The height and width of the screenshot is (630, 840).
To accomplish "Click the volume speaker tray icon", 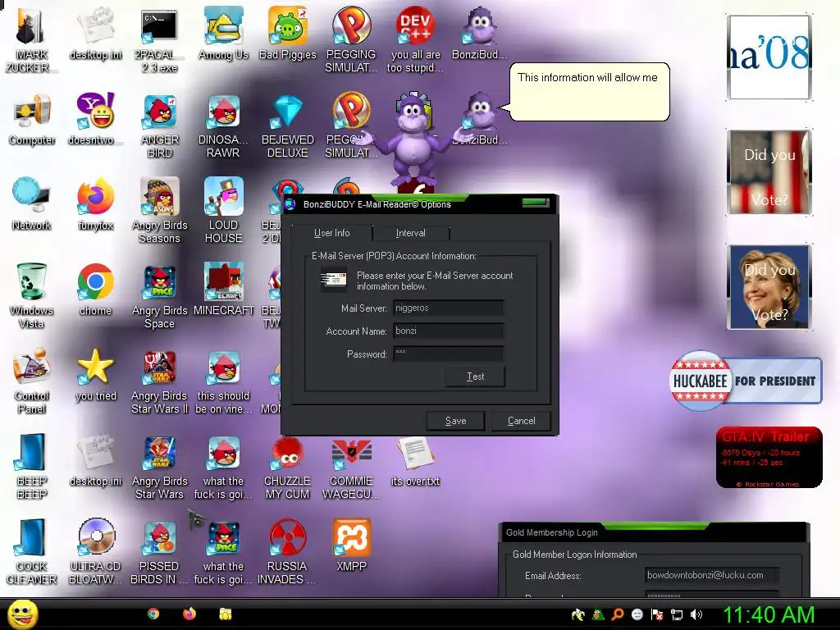I will click(696, 614).
